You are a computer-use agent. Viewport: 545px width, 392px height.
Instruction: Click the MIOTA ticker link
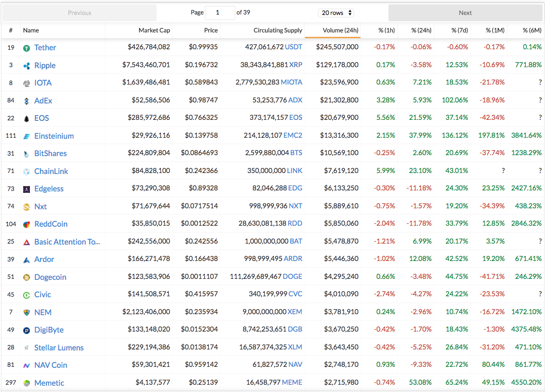point(291,82)
